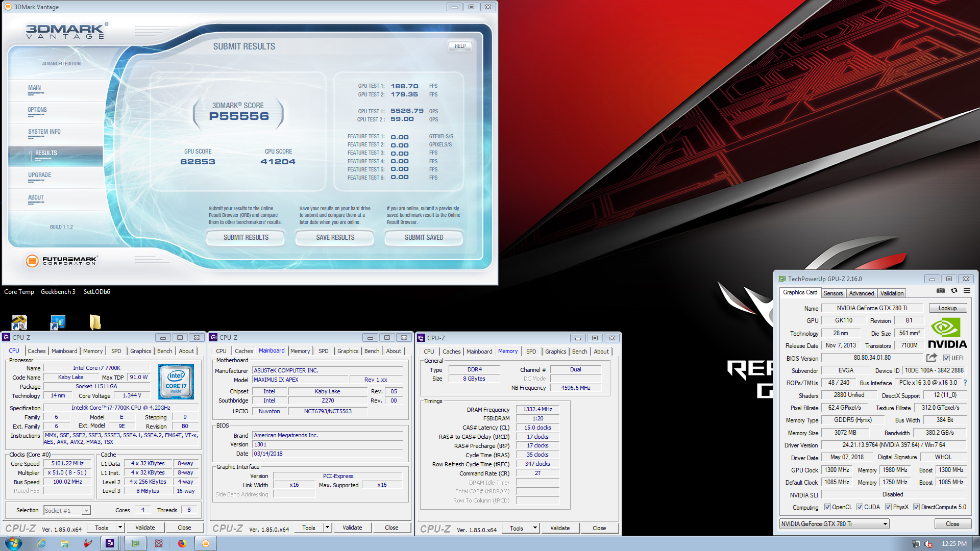Open Windows Explorer from the taskbar
The width and height of the screenshot is (980, 551).
click(x=65, y=543)
